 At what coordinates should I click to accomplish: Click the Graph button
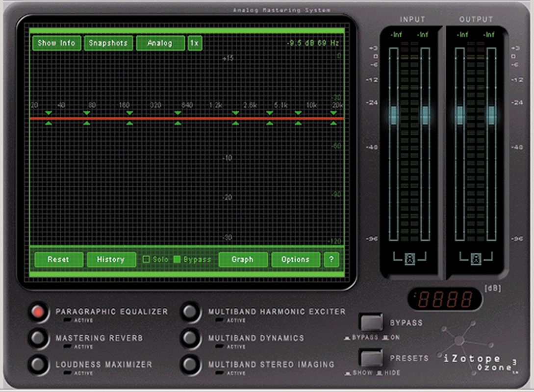[243, 259]
